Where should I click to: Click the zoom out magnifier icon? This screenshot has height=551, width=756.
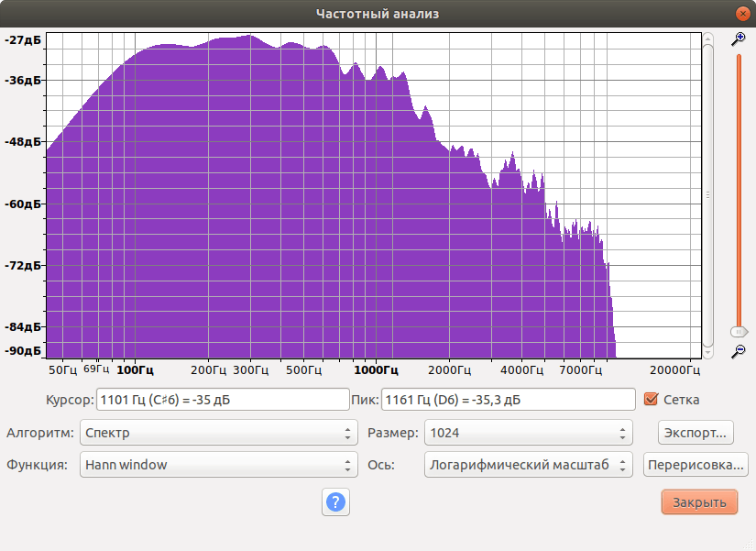click(739, 351)
